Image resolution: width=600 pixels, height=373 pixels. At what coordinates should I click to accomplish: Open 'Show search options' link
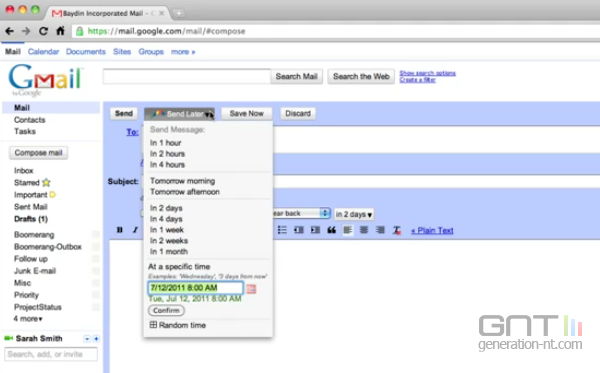(427, 73)
